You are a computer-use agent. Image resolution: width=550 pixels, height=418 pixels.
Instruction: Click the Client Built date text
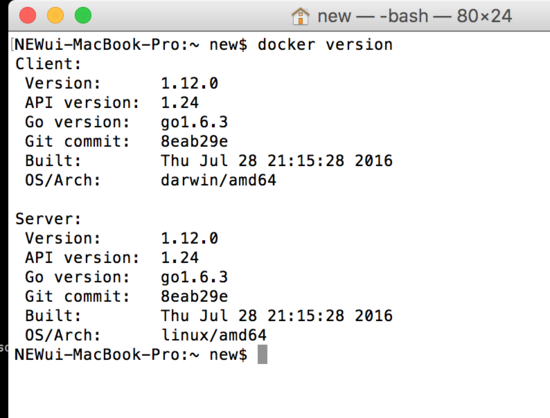pos(276,161)
